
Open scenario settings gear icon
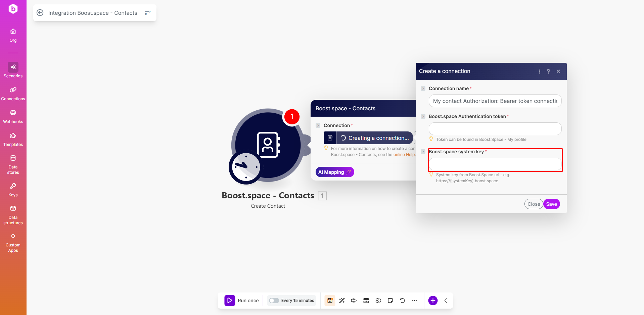378,301
